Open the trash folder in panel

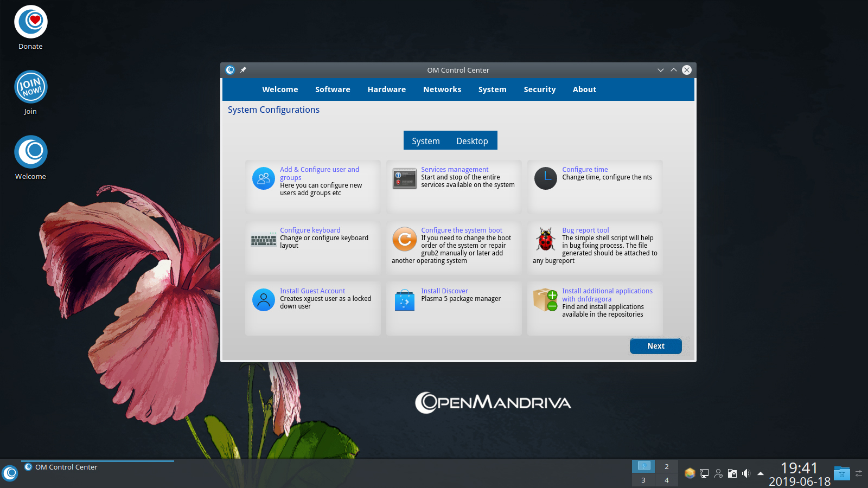coord(842,473)
